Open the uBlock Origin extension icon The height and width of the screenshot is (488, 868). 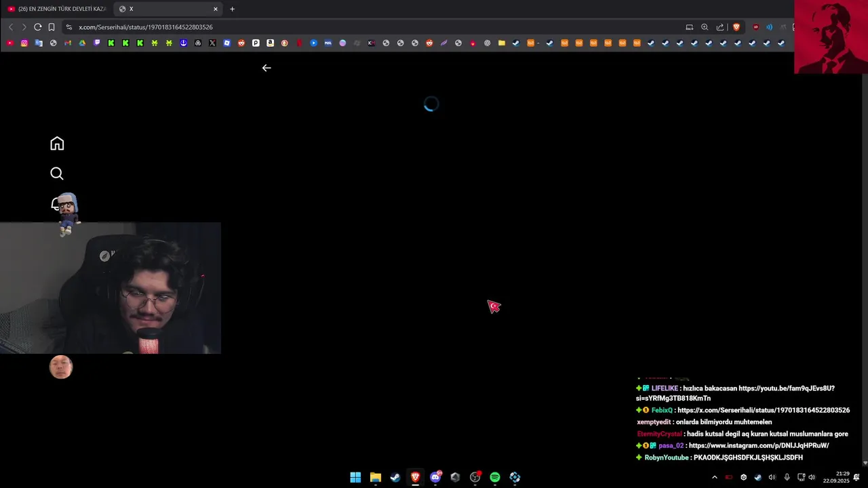pyautogui.click(x=755, y=27)
